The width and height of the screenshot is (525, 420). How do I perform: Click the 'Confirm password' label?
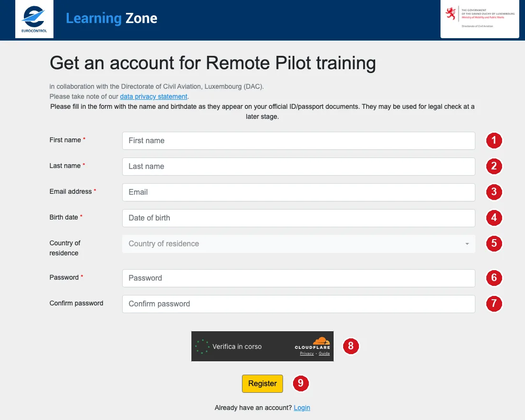coord(76,304)
